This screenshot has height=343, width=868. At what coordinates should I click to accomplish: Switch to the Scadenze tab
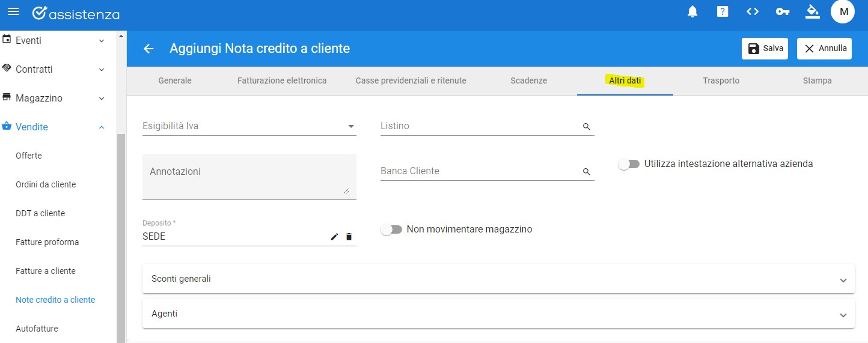[529, 80]
